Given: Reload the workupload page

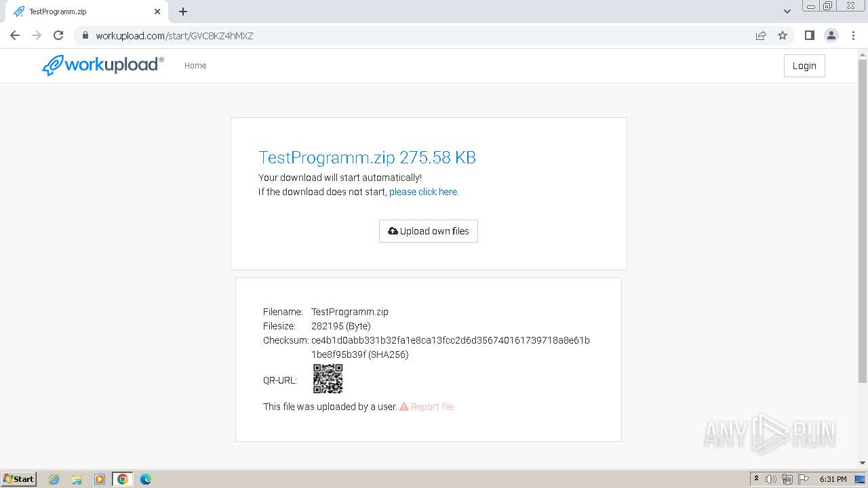Looking at the screenshot, I should [x=58, y=35].
